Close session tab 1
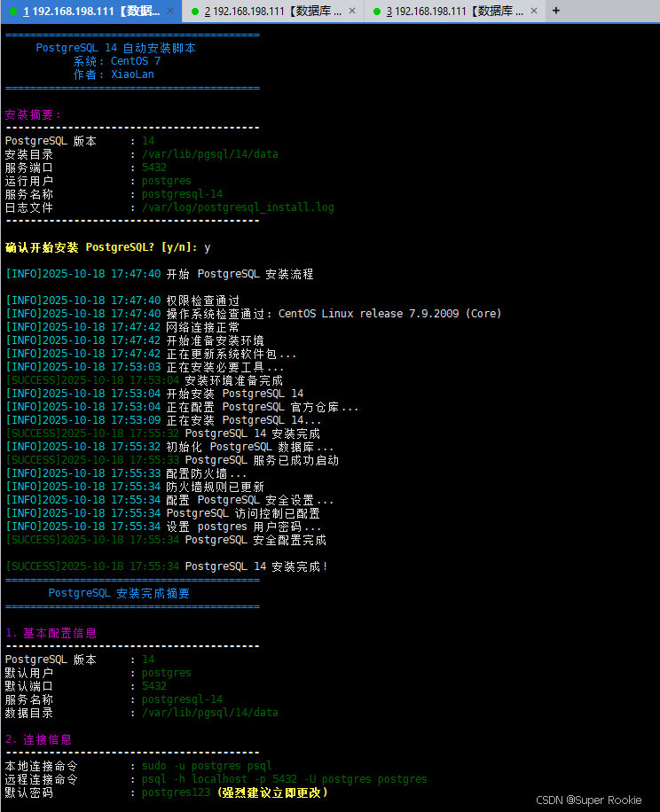This screenshot has width=660, height=812. (x=170, y=11)
